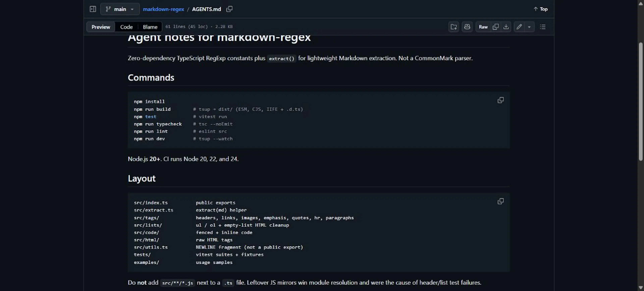Edit this file with the pencil icon
This screenshot has width=644, height=291.
click(519, 27)
